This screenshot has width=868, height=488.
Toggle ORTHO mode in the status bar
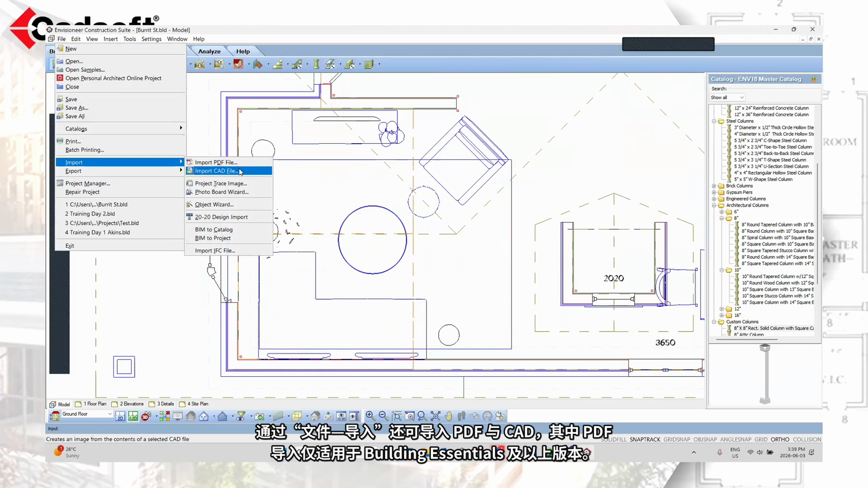point(780,439)
